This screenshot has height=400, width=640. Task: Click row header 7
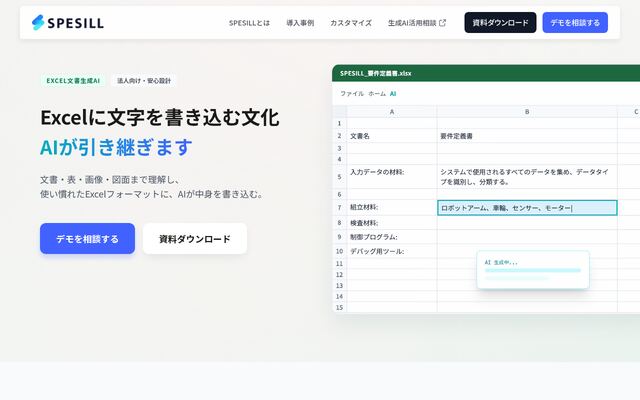[x=339, y=207]
